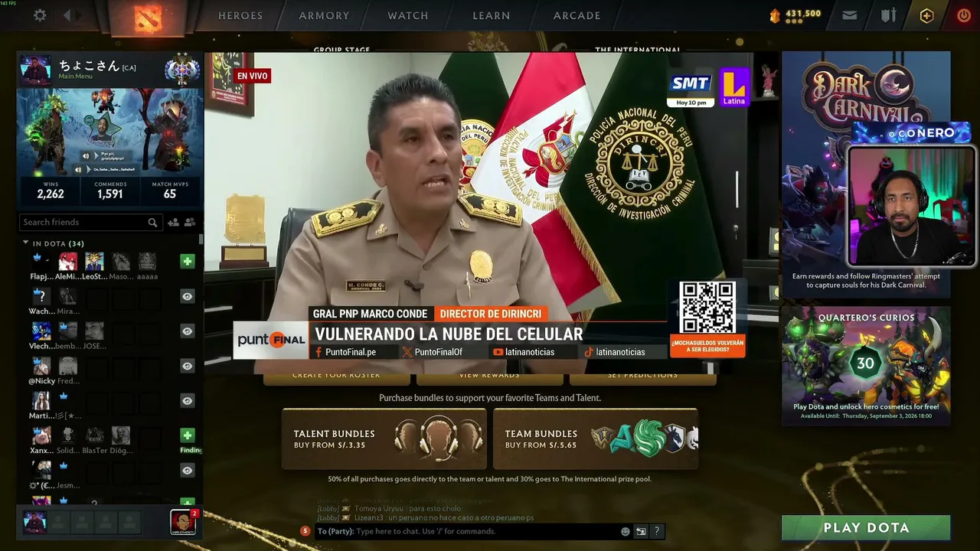
Task: Click the profile avatar picture
Action: (x=35, y=70)
